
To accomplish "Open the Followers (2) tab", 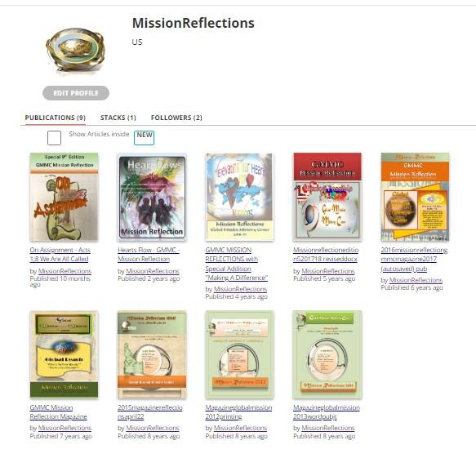I will click(176, 118).
